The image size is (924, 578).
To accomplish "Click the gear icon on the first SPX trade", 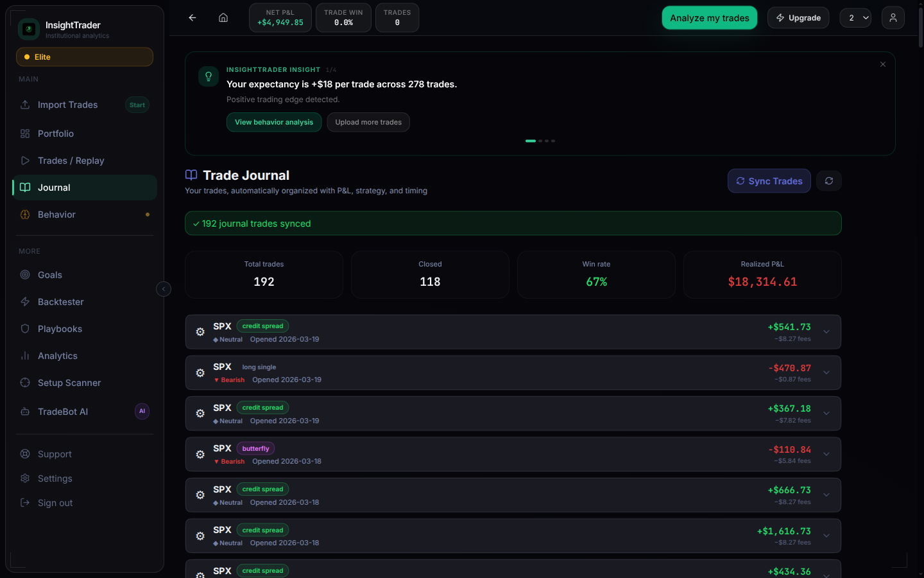I will [x=200, y=332].
